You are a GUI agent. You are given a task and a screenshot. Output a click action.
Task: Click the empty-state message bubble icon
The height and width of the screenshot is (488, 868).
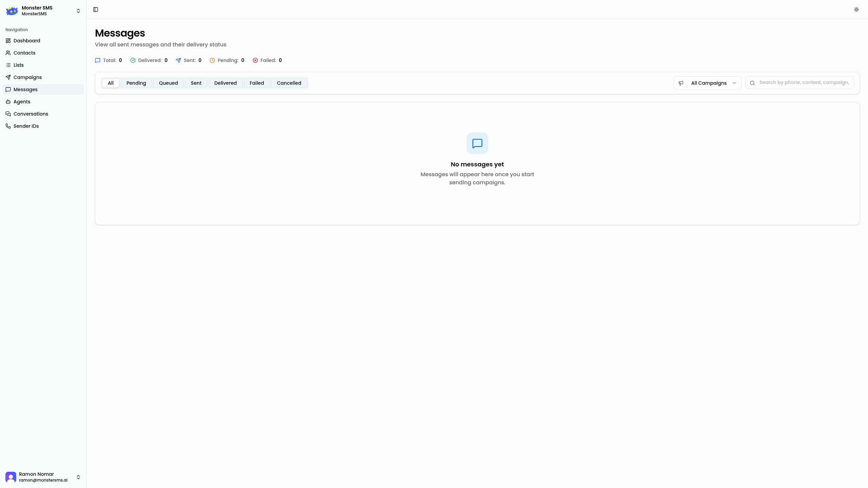(477, 143)
